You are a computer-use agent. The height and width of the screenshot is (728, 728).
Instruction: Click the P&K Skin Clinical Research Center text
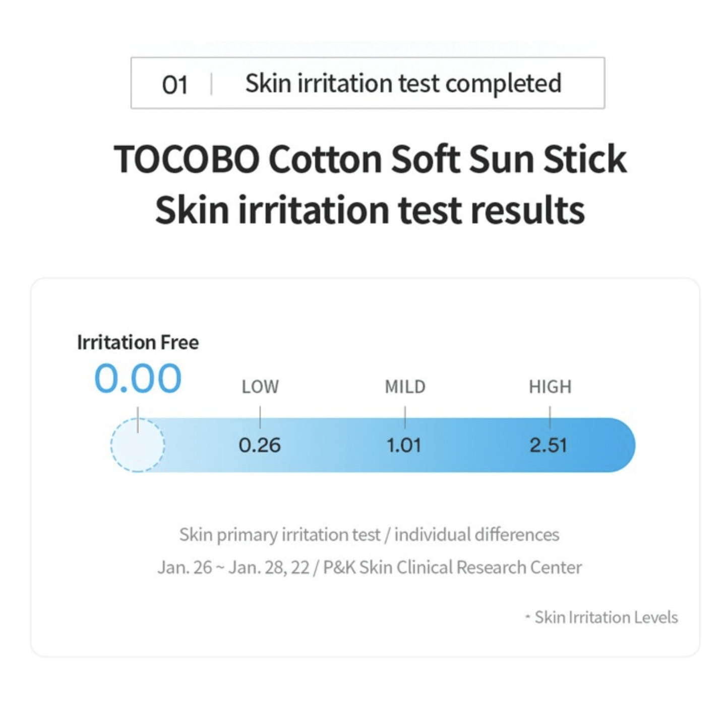452,567
